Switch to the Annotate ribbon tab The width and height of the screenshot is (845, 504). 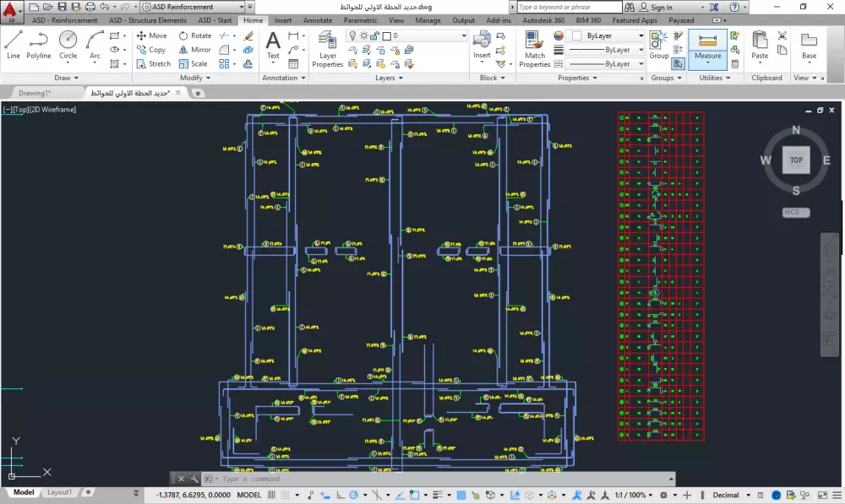pyautogui.click(x=318, y=20)
